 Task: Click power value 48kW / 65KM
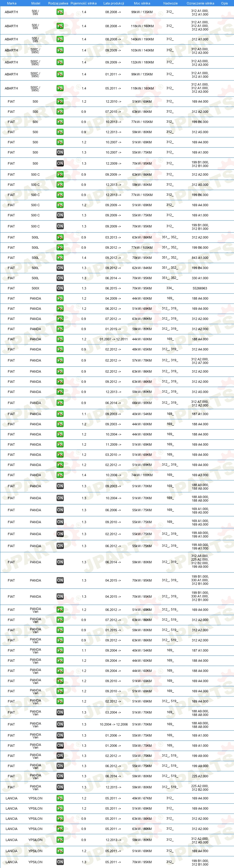[142, 349]
